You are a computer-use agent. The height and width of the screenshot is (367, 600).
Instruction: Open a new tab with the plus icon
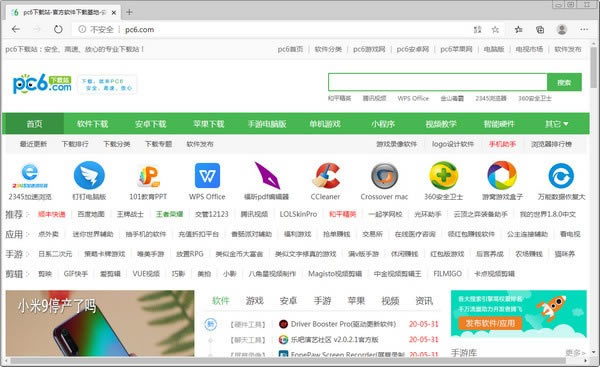click(129, 12)
